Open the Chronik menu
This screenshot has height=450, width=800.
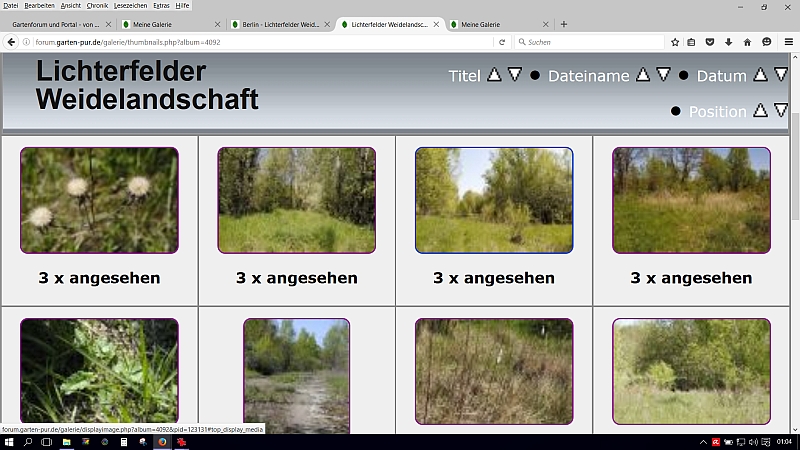coord(97,5)
